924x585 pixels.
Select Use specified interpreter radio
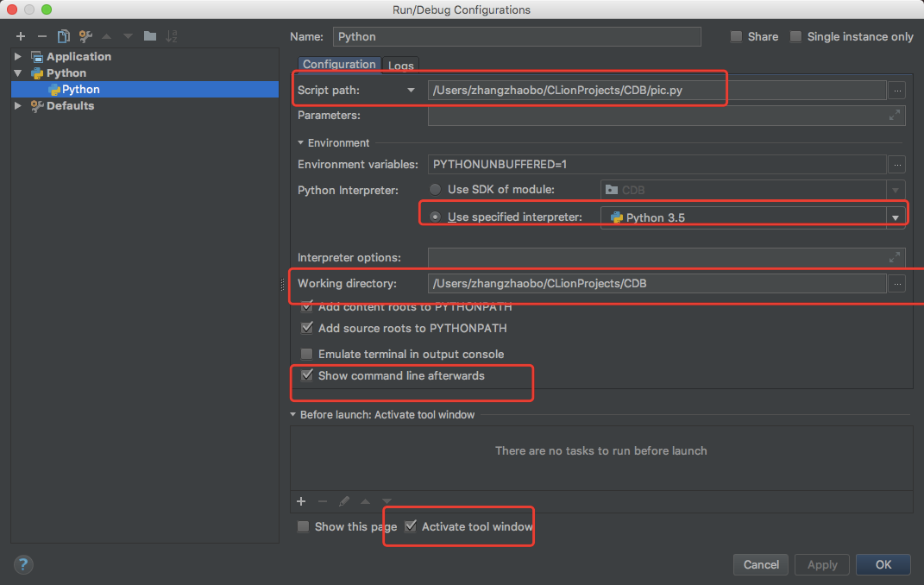(x=435, y=217)
